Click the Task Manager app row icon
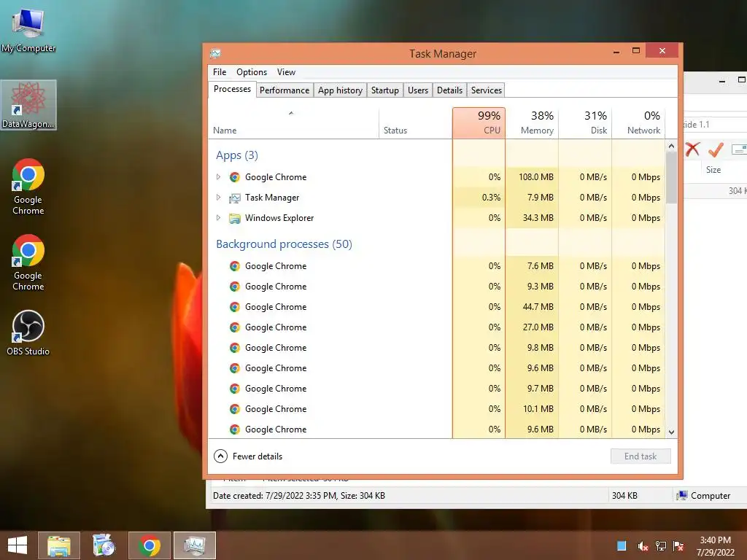The width and height of the screenshot is (747, 560). 234,198
